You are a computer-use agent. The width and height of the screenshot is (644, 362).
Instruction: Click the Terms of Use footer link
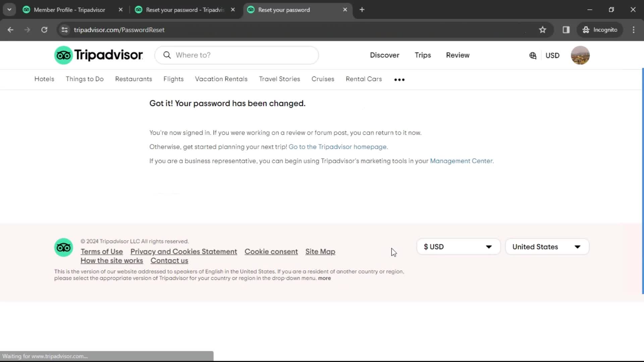click(102, 251)
